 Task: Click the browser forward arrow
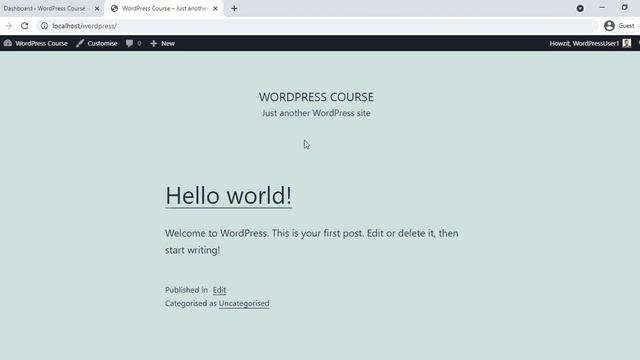pos(9,26)
